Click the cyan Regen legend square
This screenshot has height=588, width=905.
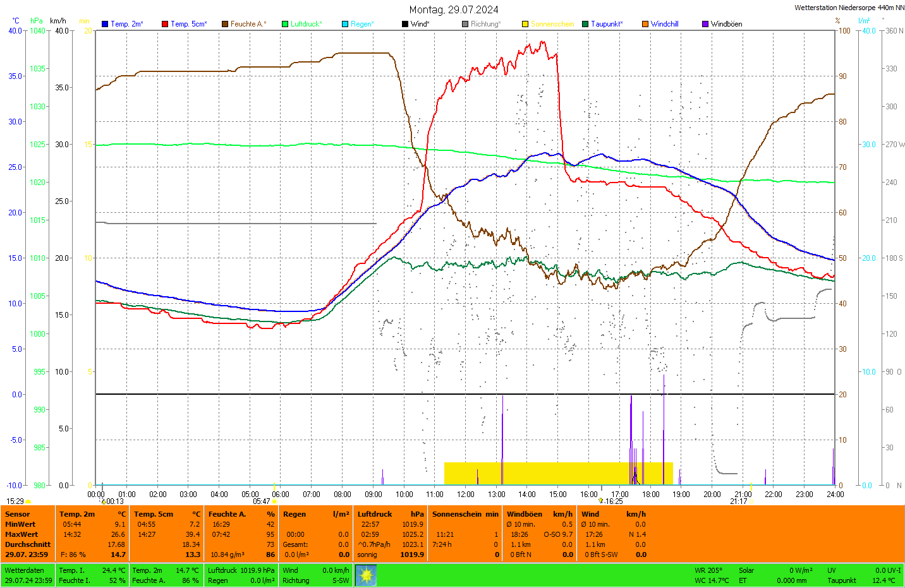[x=345, y=24]
